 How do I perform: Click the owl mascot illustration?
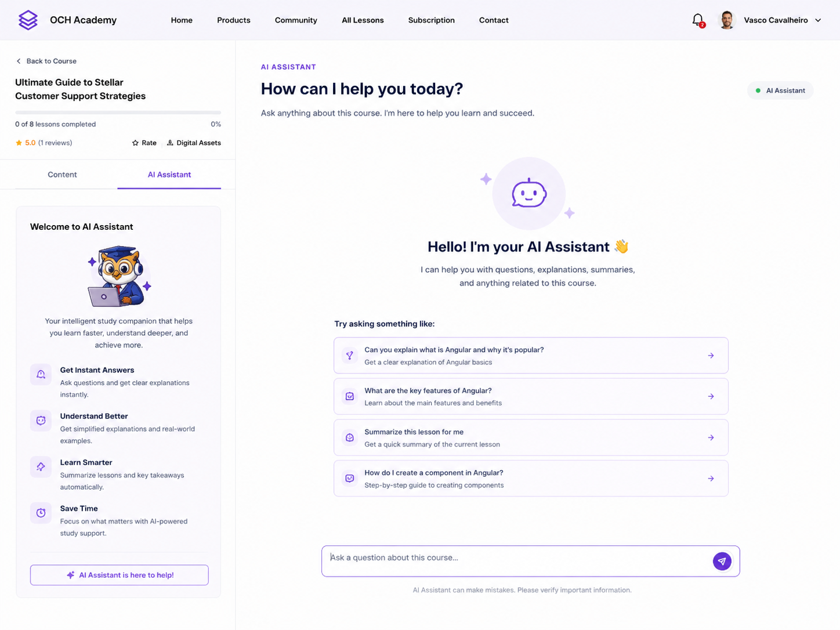coord(119,276)
